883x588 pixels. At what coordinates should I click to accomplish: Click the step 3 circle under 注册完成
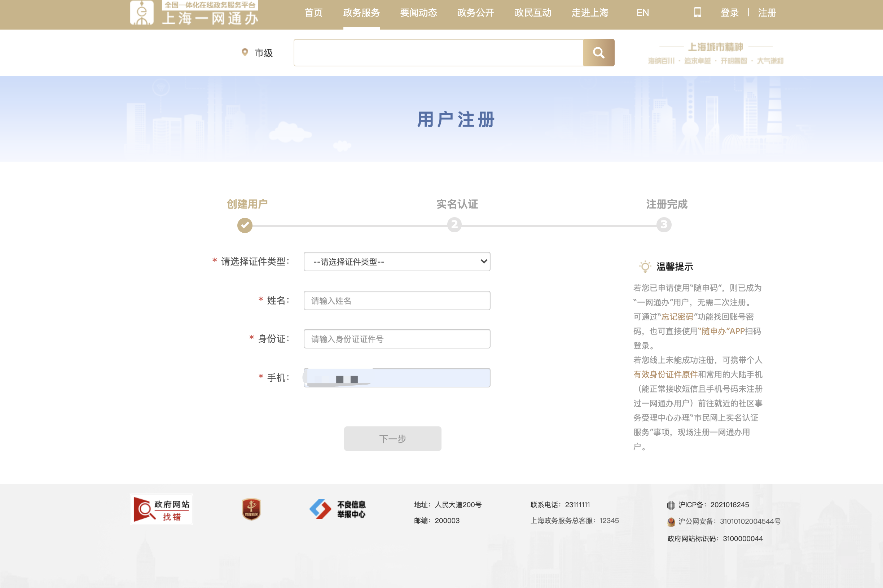pos(664,225)
